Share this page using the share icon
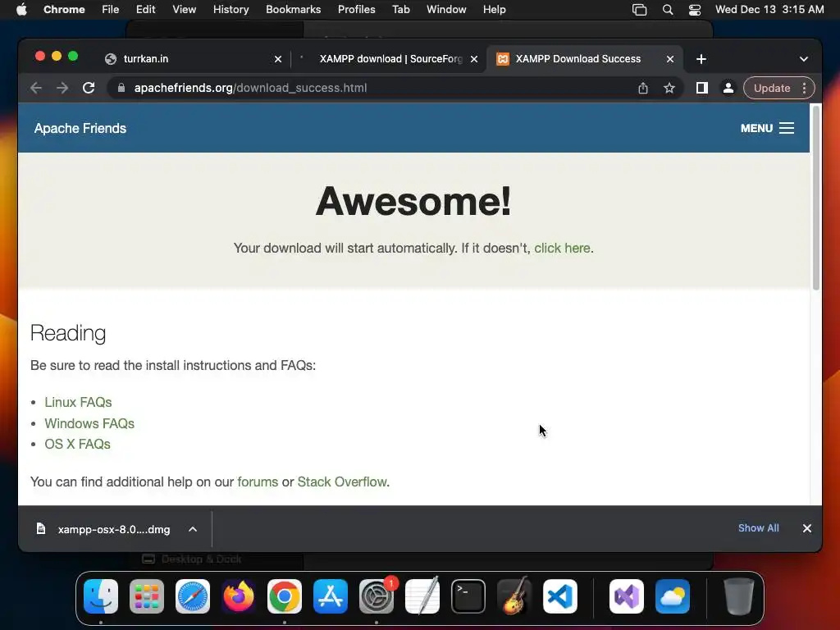This screenshot has height=630, width=840. click(x=643, y=88)
